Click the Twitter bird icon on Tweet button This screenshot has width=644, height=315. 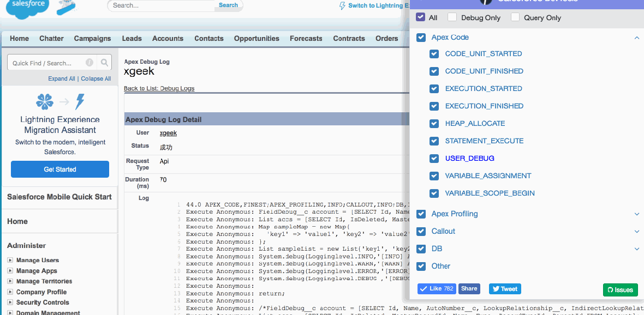pos(496,288)
